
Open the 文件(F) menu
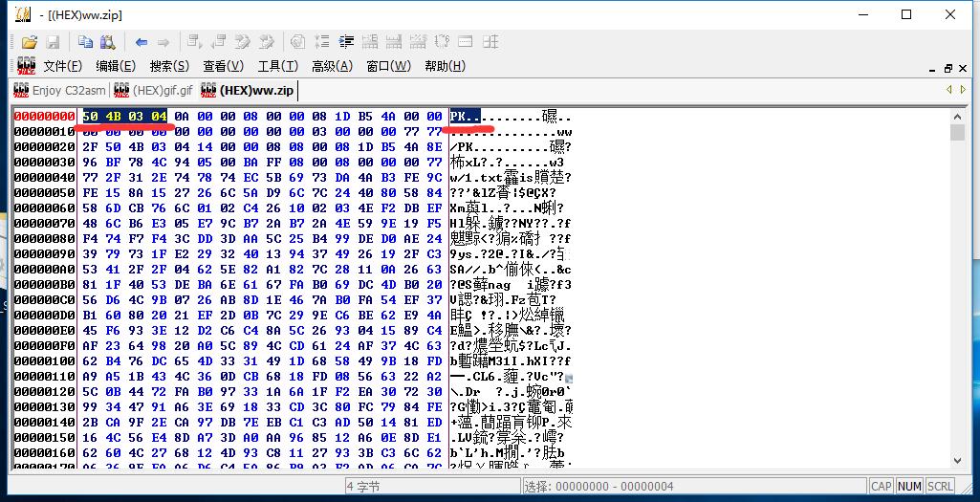point(62,66)
